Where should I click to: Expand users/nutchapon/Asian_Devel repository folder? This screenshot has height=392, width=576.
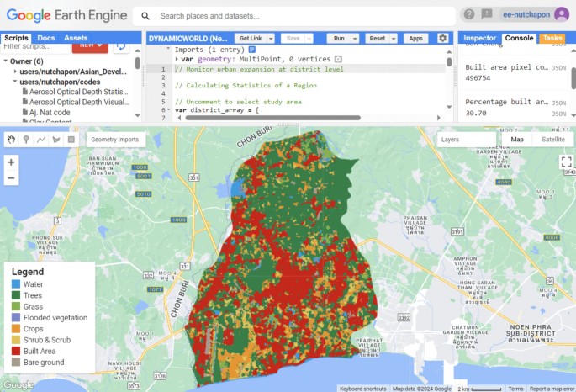coord(15,72)
